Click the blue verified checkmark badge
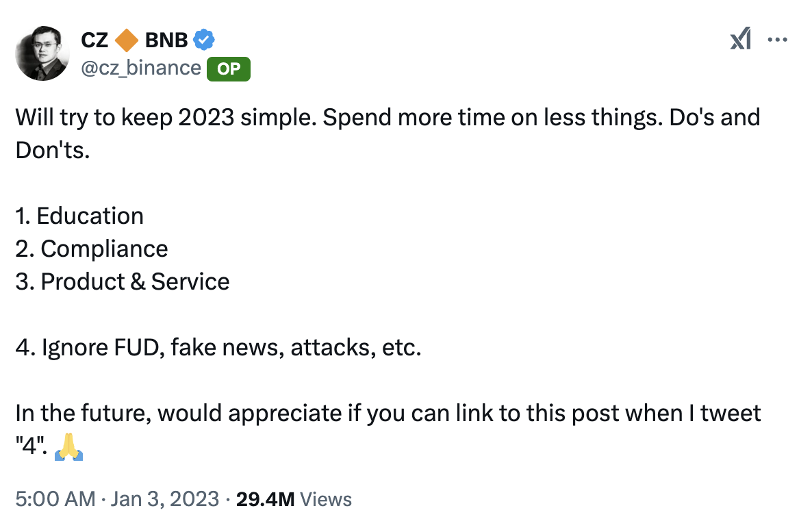This screenshot has height=530, width=812. tap(204, 40)
